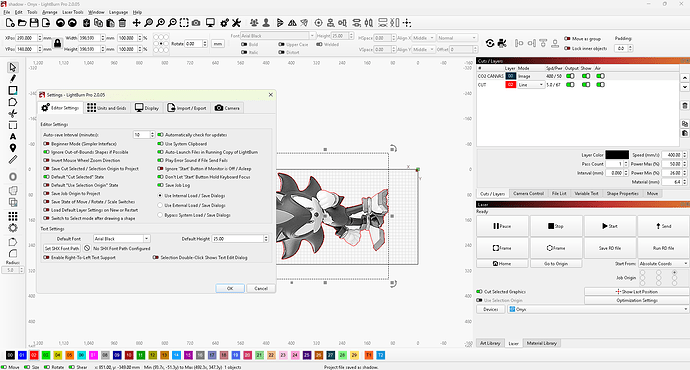Image resolution: width=690 pixels, height=370 pixels.
Task: Select red 02 color swatch in palette
Action: click(34, 355)
